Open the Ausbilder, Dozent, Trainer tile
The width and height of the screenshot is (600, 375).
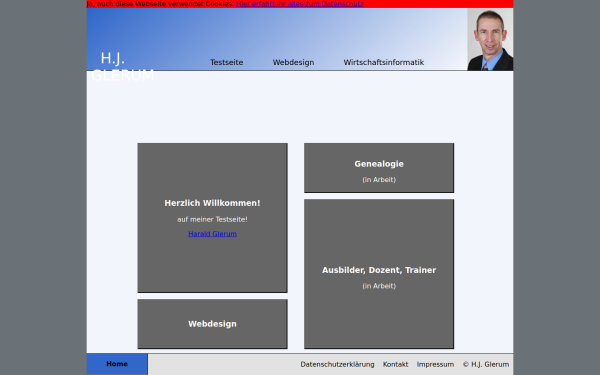(x=379, y=274)
